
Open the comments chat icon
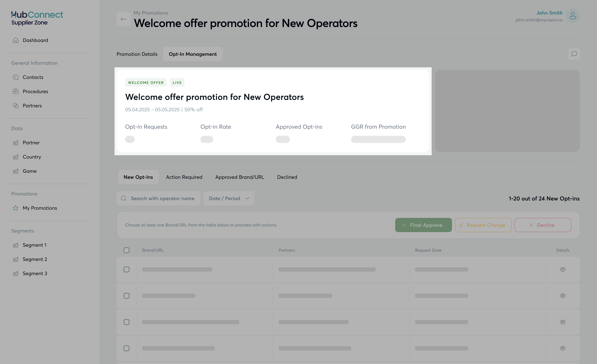click(x=574, y=54)
